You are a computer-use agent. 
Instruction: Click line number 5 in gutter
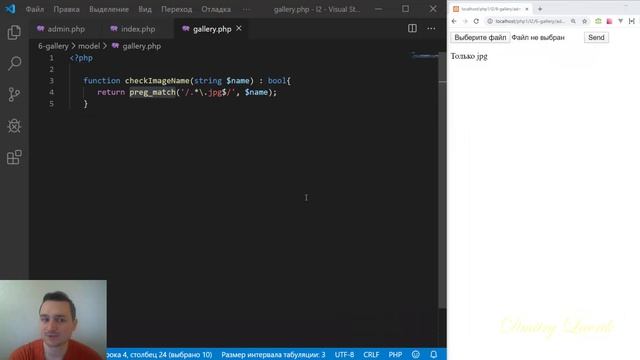coord(51,104)
